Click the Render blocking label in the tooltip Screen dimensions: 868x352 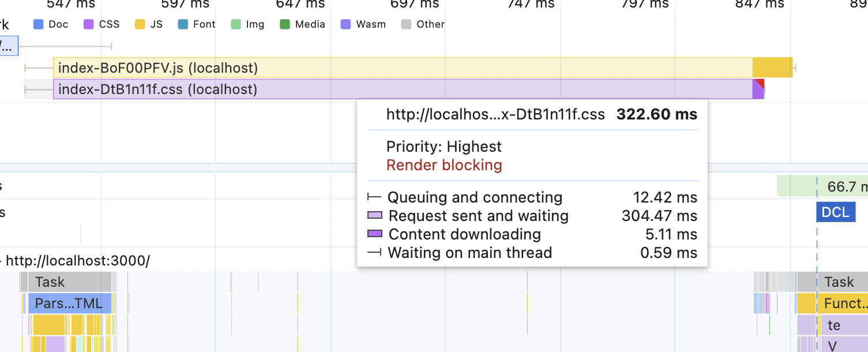coord(444,165)
